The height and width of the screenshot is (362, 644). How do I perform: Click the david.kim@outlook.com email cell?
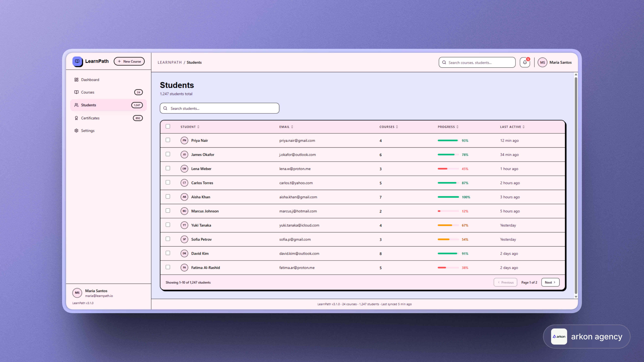(299, 254)
